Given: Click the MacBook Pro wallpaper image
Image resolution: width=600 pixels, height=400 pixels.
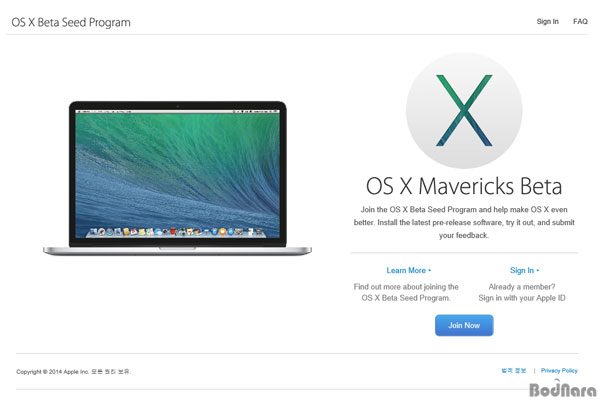Looking at the screenshot, I should pos(178,174).
